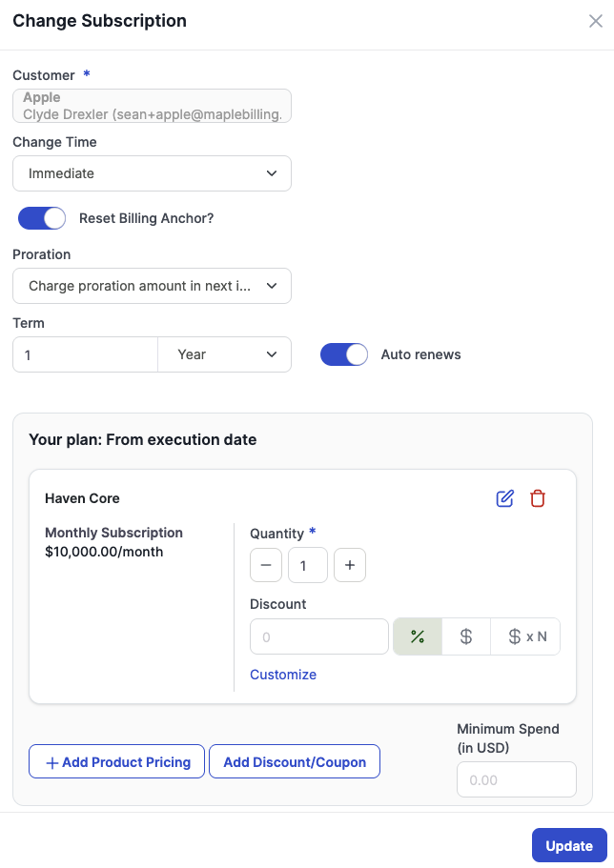This screenshot has width=614, height=868.
Task: Open the Customize link
Action: [x=283, y=675]
